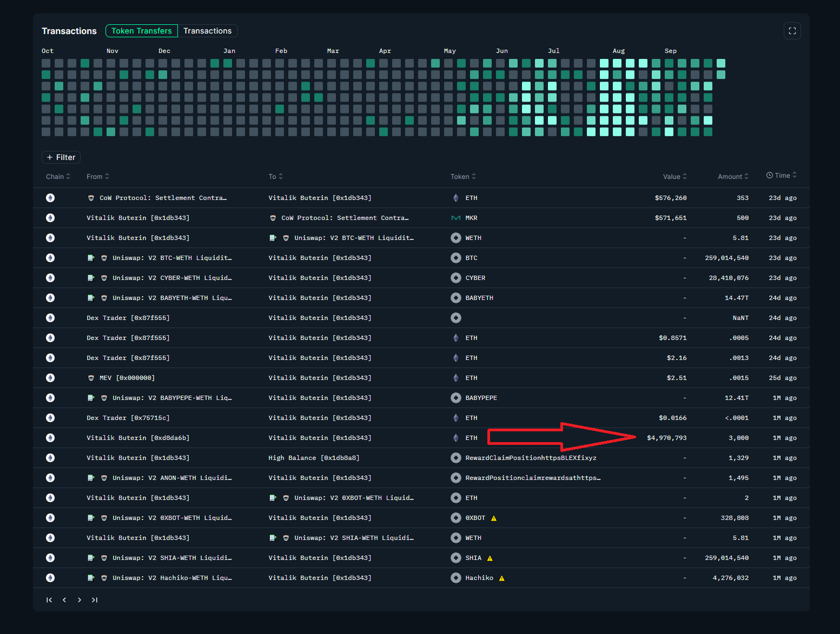
Task: Click the MKR token icon
Action: tap(455, 218)
